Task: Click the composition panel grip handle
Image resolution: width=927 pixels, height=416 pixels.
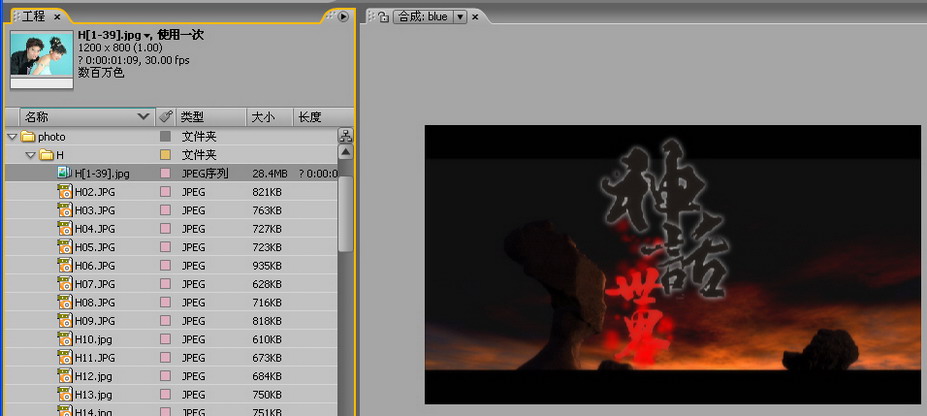Action: tap(371, 17)
